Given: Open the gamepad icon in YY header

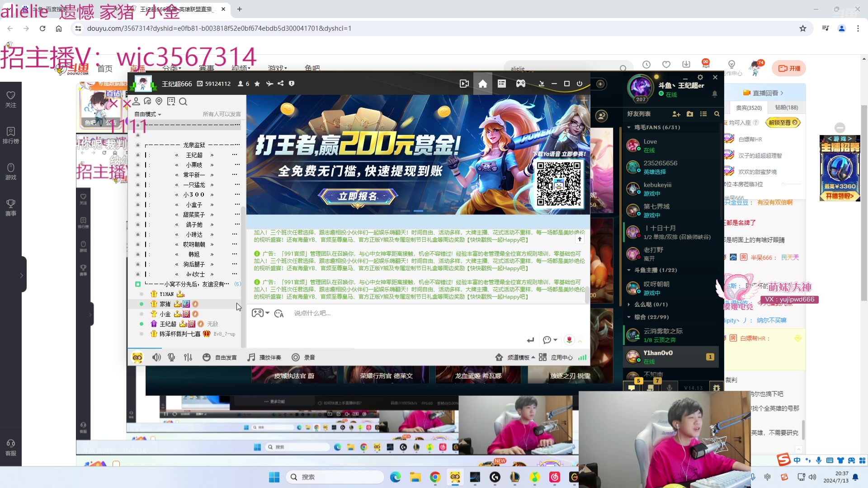Looking at the screenshot, I should point(521,84).
